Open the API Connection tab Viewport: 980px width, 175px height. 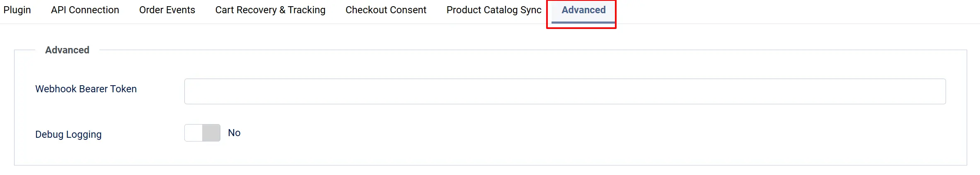(x=85, y=10)
